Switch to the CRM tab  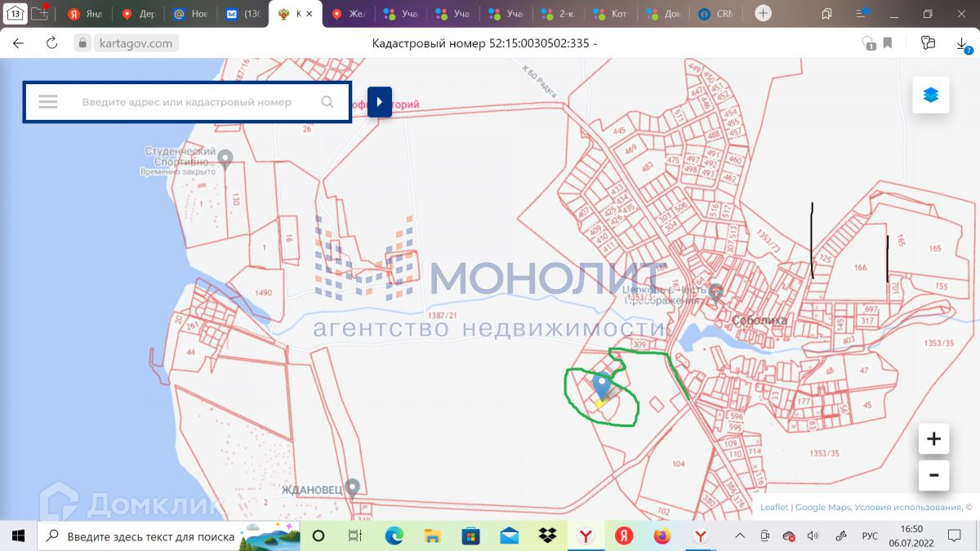[x=716, y=14]
